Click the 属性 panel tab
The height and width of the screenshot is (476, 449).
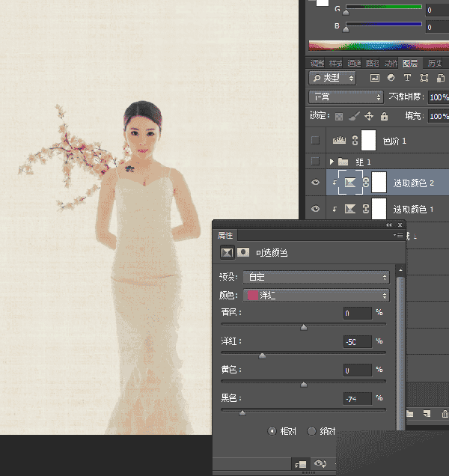coord(225,235)
